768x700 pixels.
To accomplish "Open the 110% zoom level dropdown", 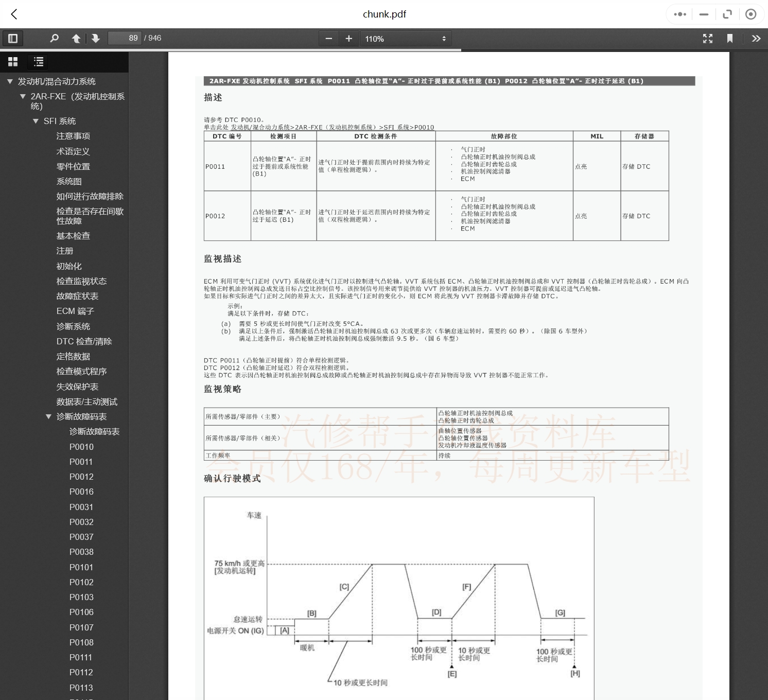I will (x=406, y=39).
